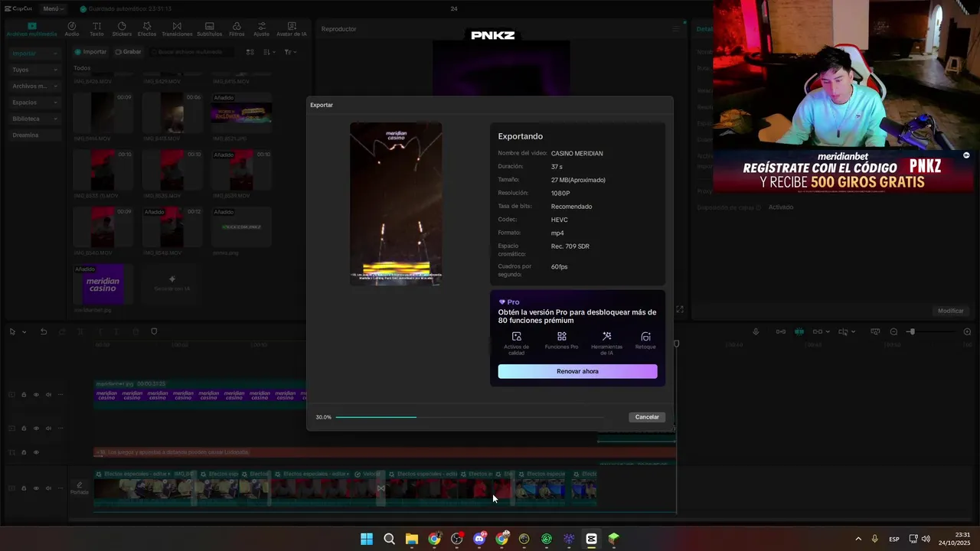Expand the Espacios sidebar section
Viewport: 980px width, 551px height.
(34, 103)
